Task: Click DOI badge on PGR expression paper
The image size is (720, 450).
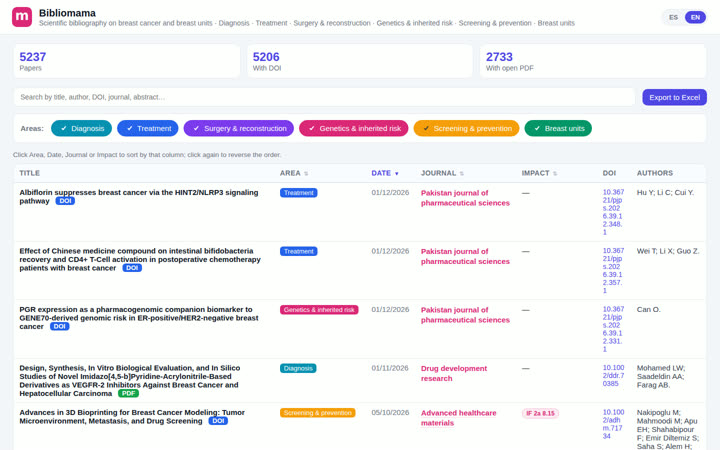Action: (60, 326)
